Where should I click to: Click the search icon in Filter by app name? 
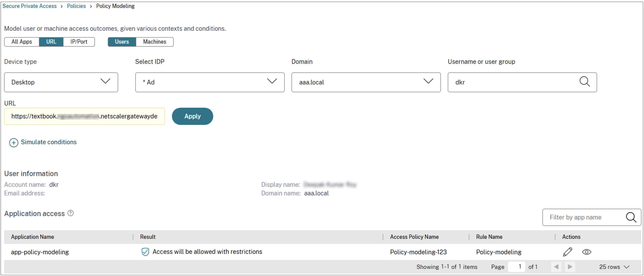pyautogui.click(x=632, y=217)
